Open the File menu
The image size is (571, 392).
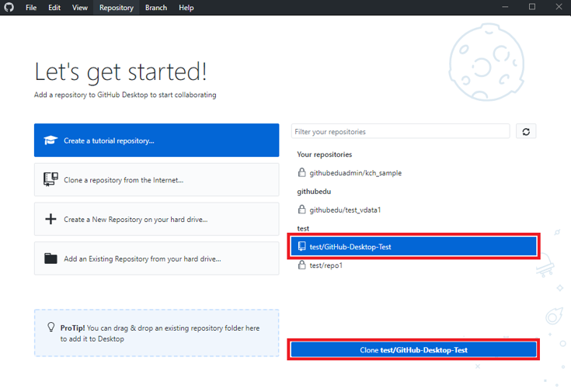(x=31, y=7)
